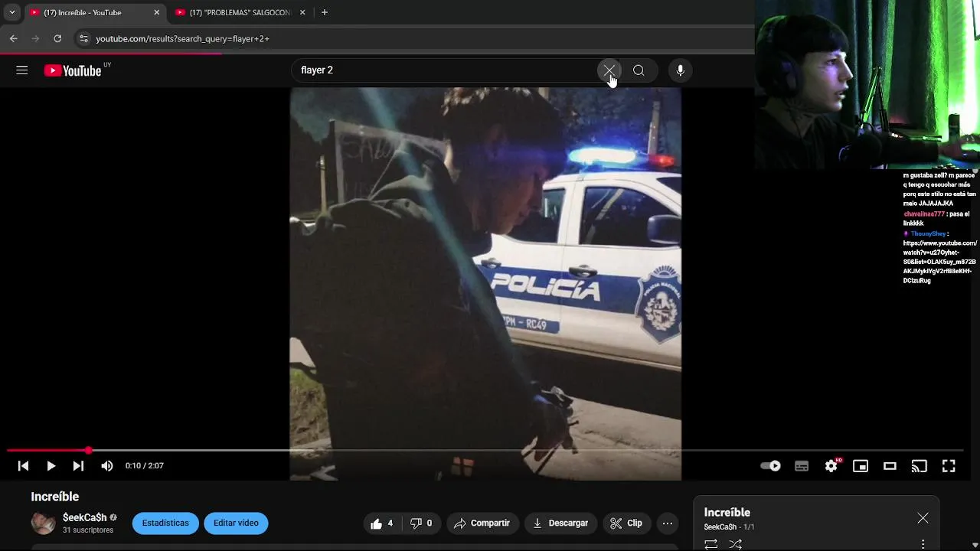Run search with magnifier button
Viewport: 980px width, 551px height.
[639, 70]
